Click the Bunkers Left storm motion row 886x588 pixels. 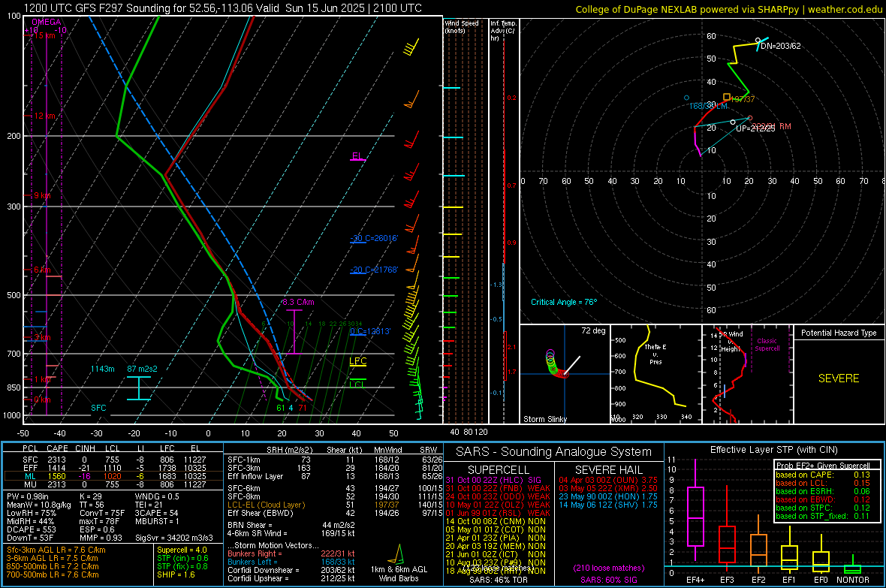[291, 562]
